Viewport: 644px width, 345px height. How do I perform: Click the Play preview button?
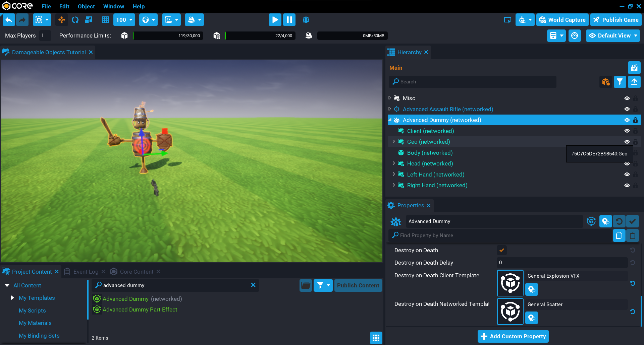pyautogui.click(x=275, y=20)
